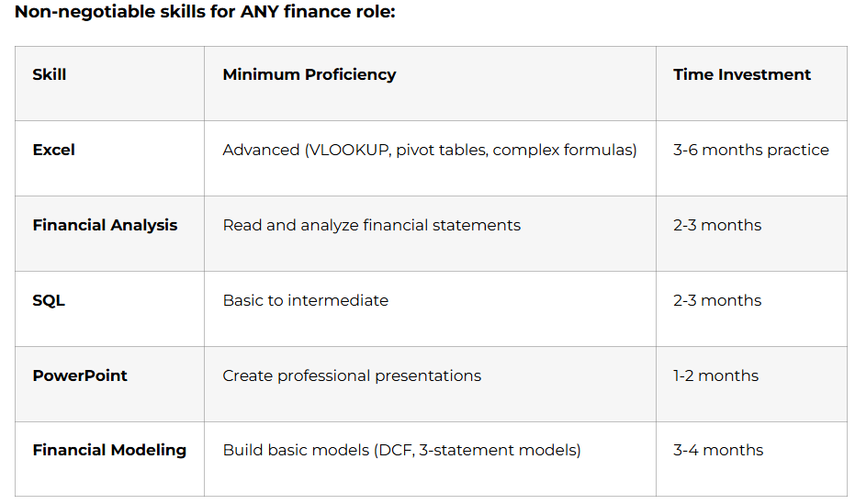
Task: Select the 'Excel' skill cell
Action: 54,151
